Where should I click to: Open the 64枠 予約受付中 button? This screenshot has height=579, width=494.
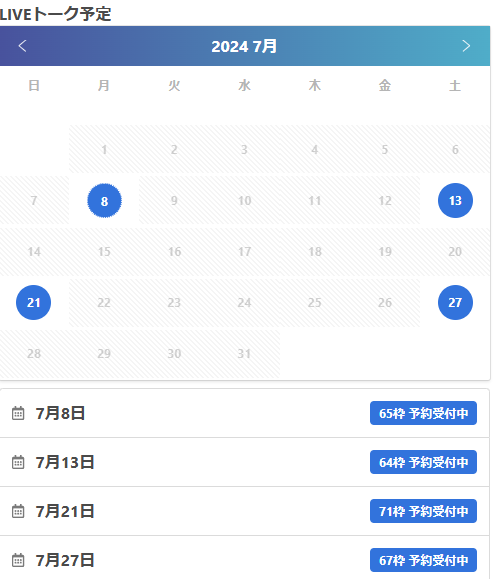coord(423,462)
